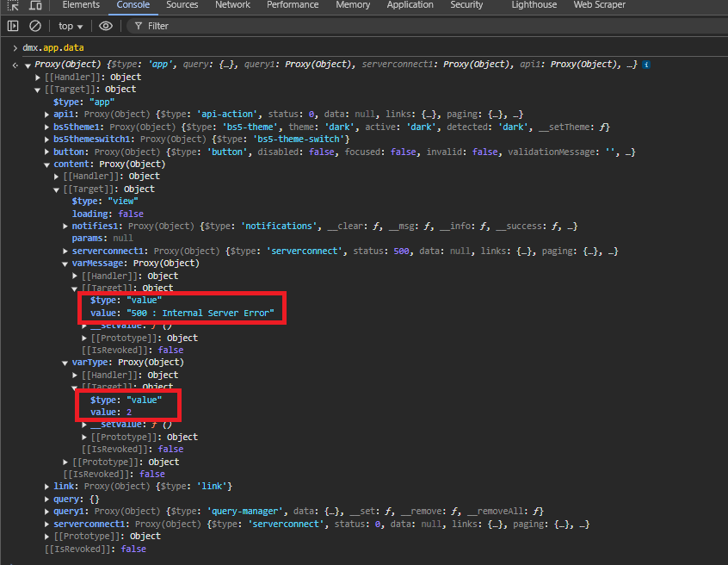Viewport: 728px width, 565px height.
Task: Create live expression with the eye icon
Action: tap(106, 26)
